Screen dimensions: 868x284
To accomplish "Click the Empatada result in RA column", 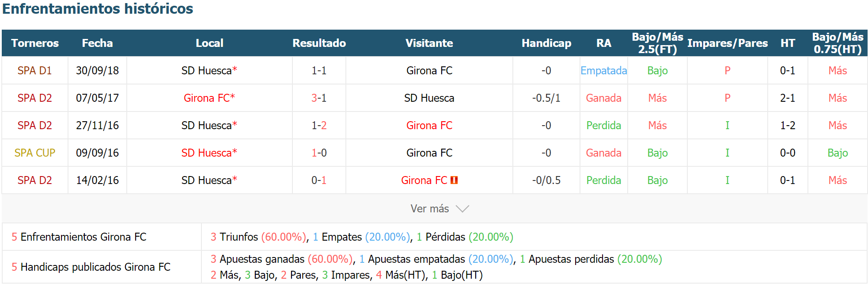I will (x=604, y=70).
